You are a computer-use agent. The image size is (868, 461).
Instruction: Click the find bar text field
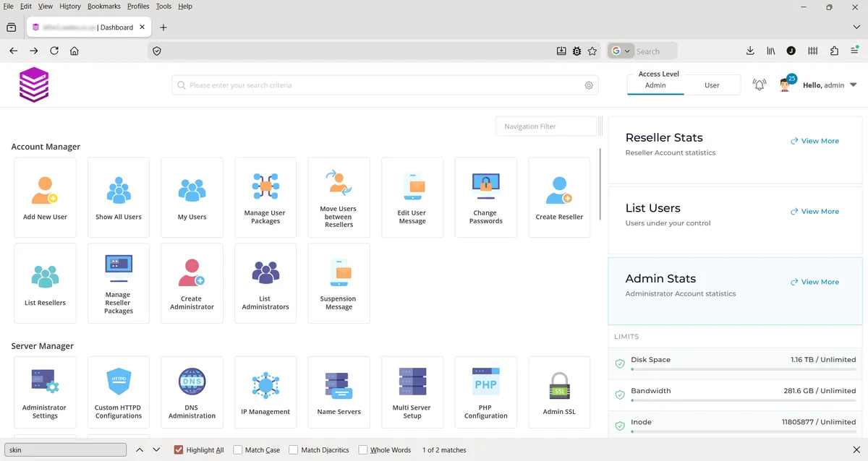[x=66, y=450]
